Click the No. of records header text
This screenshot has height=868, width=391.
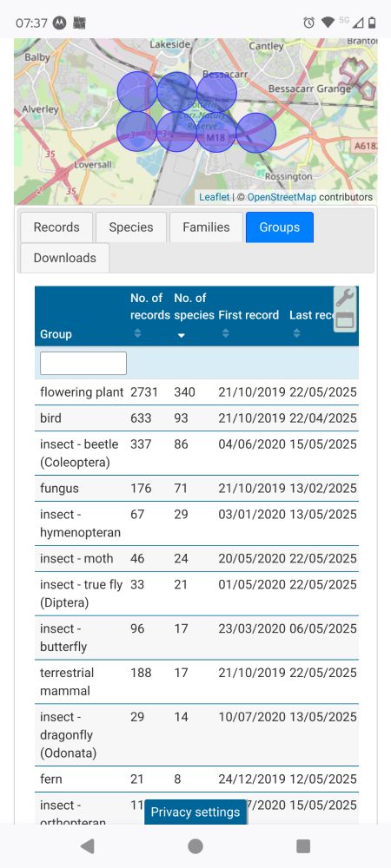(149, 306)
